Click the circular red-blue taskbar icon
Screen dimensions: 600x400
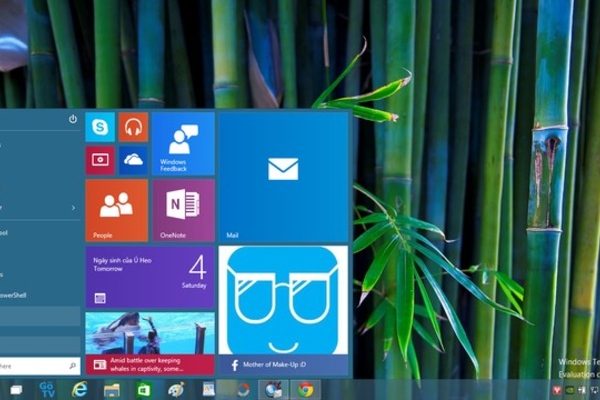tap(243, 390)
